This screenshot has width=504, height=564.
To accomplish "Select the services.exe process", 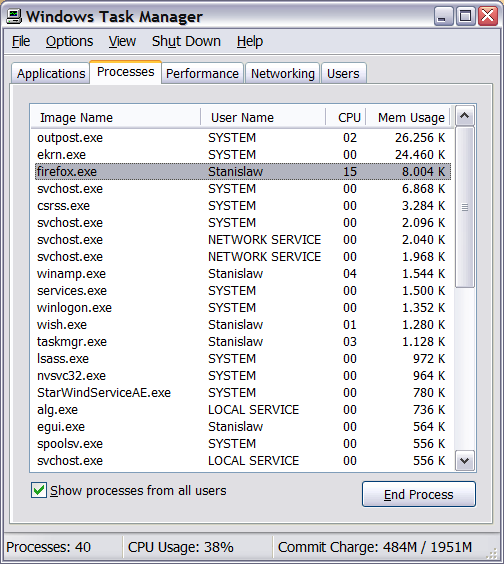I will (x=243, y=291).
